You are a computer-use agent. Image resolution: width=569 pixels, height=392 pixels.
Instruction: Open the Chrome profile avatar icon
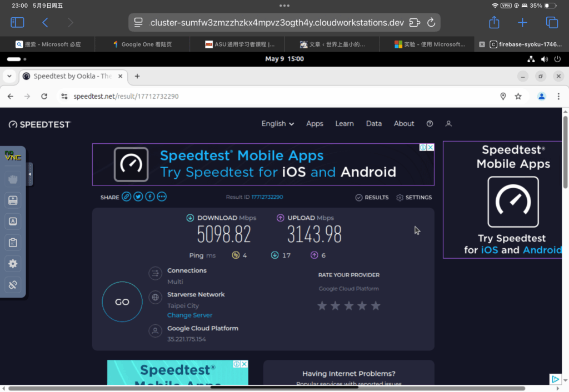coord(541,97)
